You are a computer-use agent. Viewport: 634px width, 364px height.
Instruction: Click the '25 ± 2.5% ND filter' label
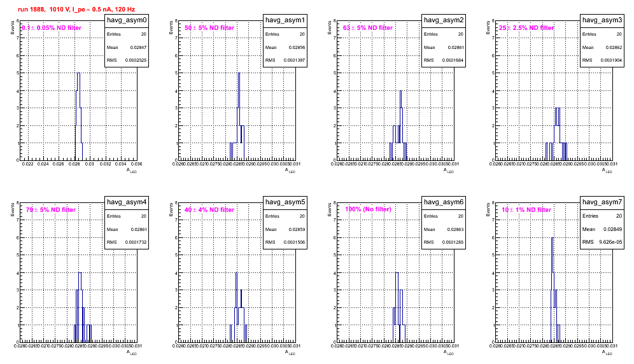[x=526, y=28]
